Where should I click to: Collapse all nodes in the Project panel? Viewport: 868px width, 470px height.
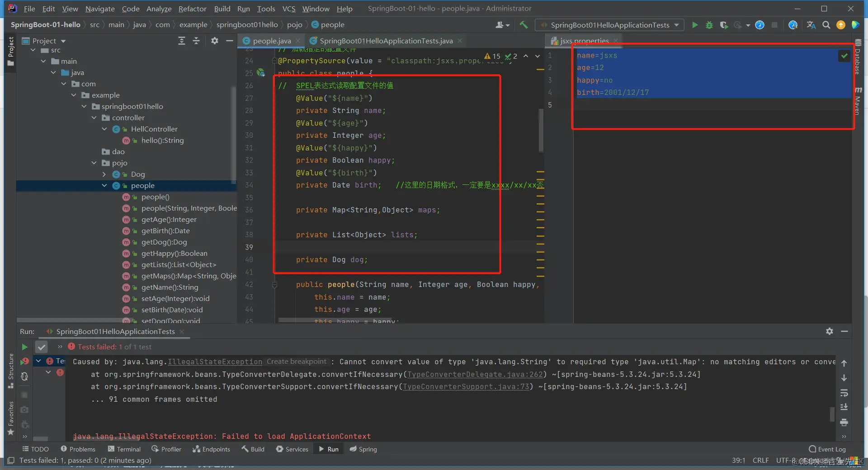click(196, 41)
